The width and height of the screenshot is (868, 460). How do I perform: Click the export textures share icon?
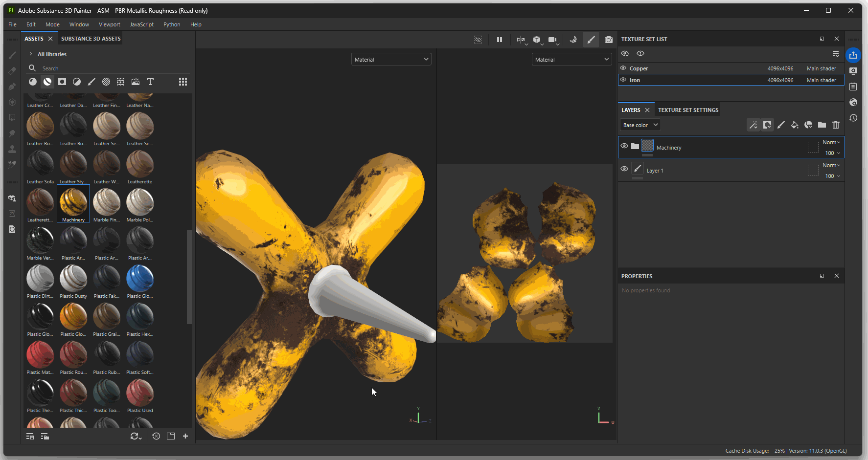tap(853, 55)
